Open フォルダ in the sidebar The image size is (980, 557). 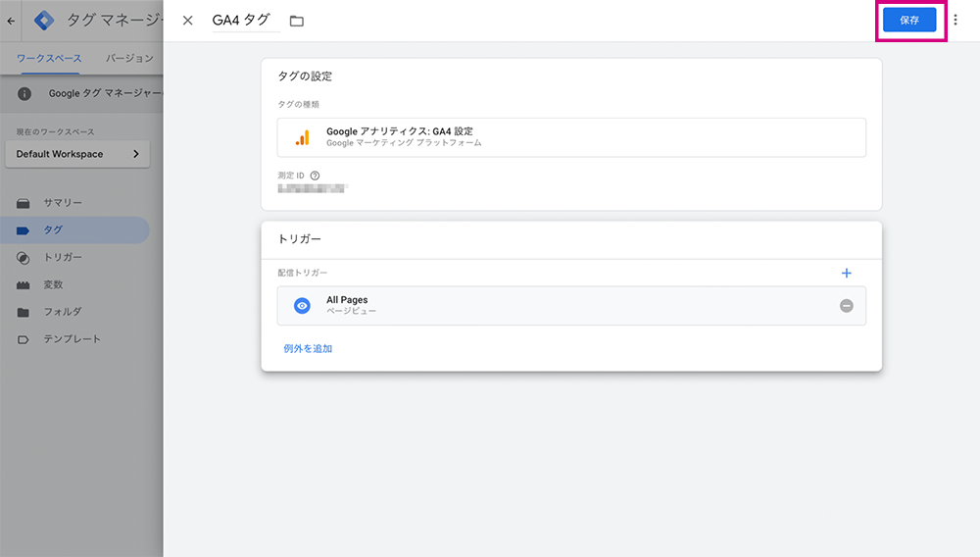(x=75, y=312)
